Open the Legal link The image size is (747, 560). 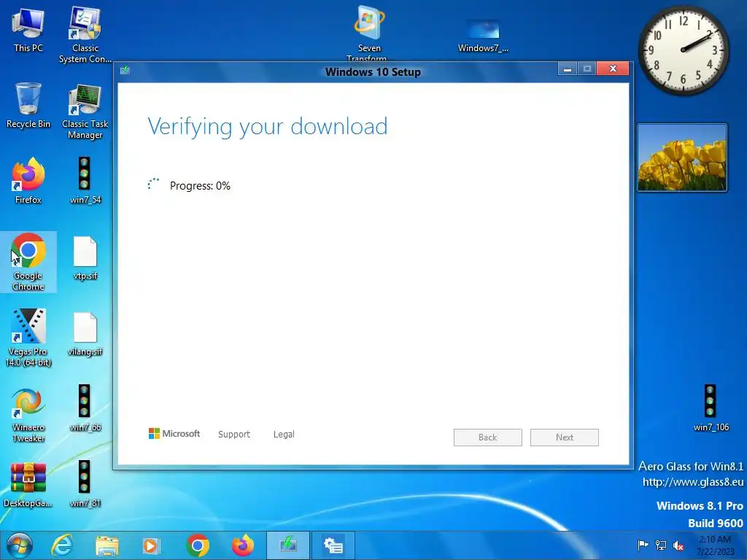(284, 435)
